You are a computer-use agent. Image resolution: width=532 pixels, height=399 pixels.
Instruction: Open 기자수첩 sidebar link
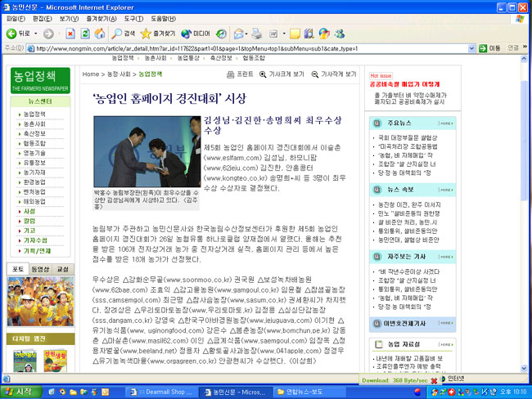click(x=35, y=240)
